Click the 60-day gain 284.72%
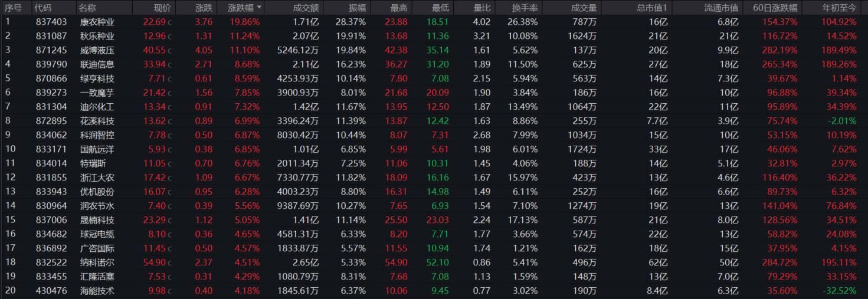868x299 pixels. [780, 262]
